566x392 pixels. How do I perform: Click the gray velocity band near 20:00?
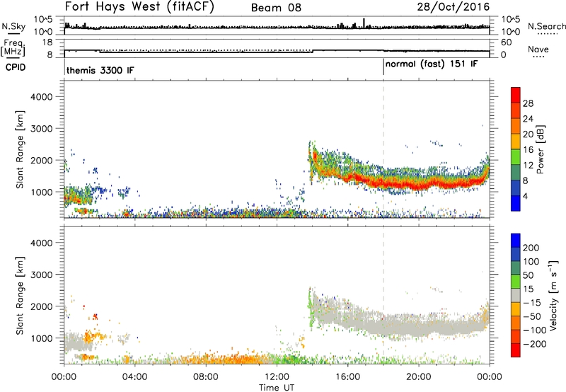coord(419,327)
